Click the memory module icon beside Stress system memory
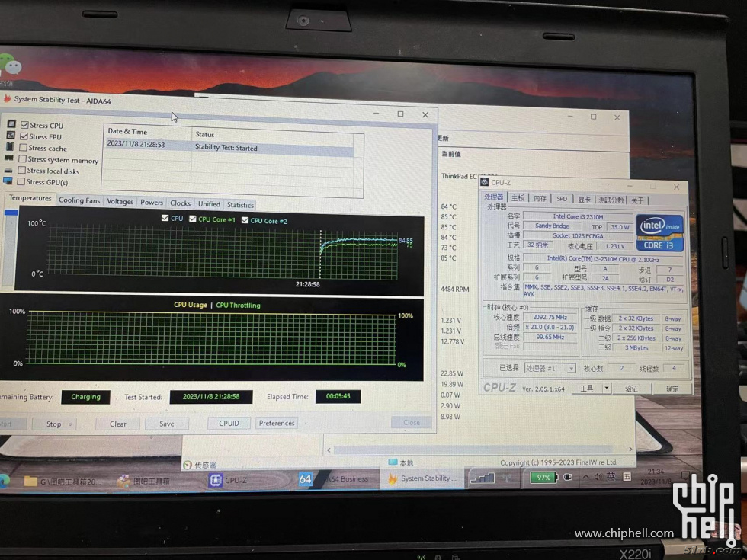 pyautogui.click(x=9, y=158)
